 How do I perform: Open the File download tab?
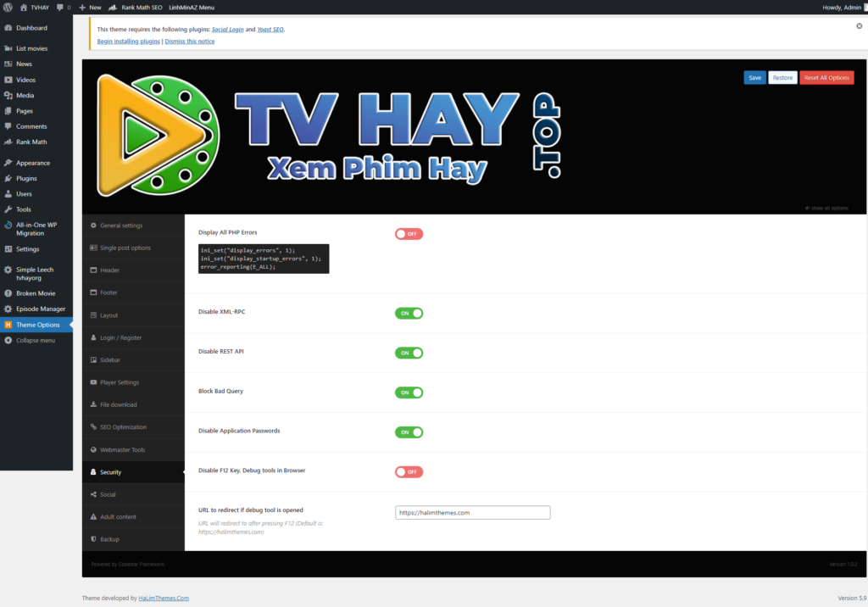(x=133, y=405)
